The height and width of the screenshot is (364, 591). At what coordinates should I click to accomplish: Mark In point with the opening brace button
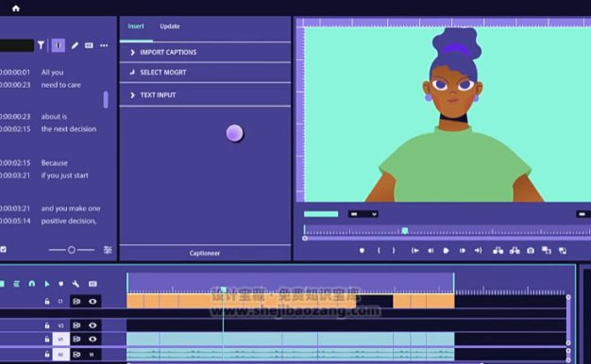pos(379,250)
